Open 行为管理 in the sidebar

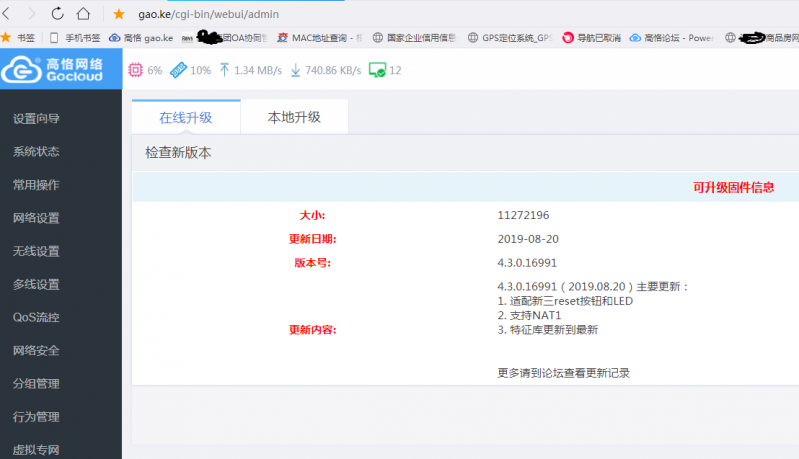[36, 417]
